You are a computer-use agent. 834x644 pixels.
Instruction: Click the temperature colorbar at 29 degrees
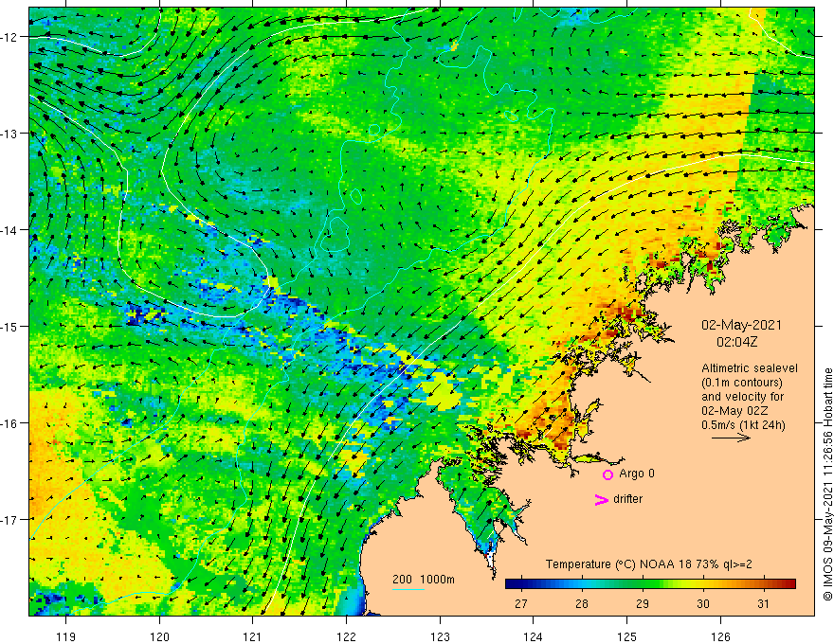click(x=643, y=584)
